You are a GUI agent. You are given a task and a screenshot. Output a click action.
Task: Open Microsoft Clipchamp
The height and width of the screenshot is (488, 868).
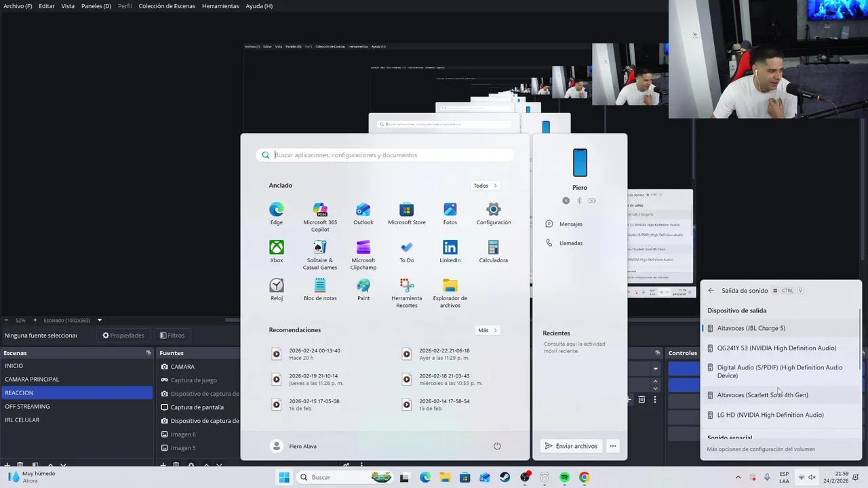(363, 254)
